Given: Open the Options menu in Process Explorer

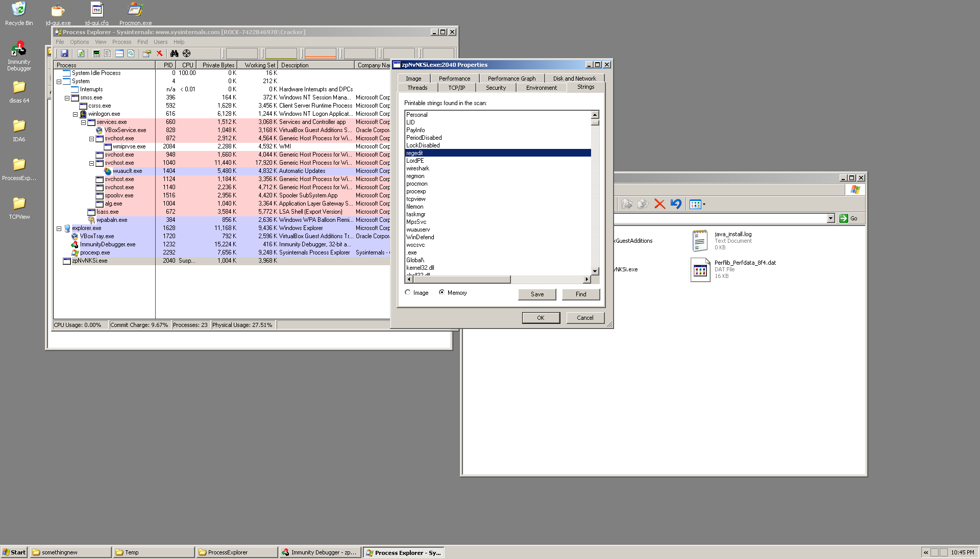Looking at the screenshot, I should [80, 42].
